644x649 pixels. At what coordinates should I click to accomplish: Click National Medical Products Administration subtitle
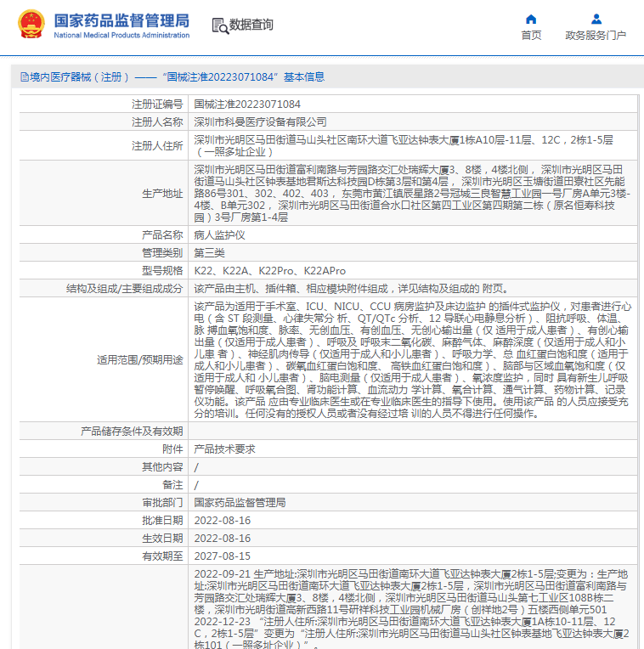(x=121, y=35)
